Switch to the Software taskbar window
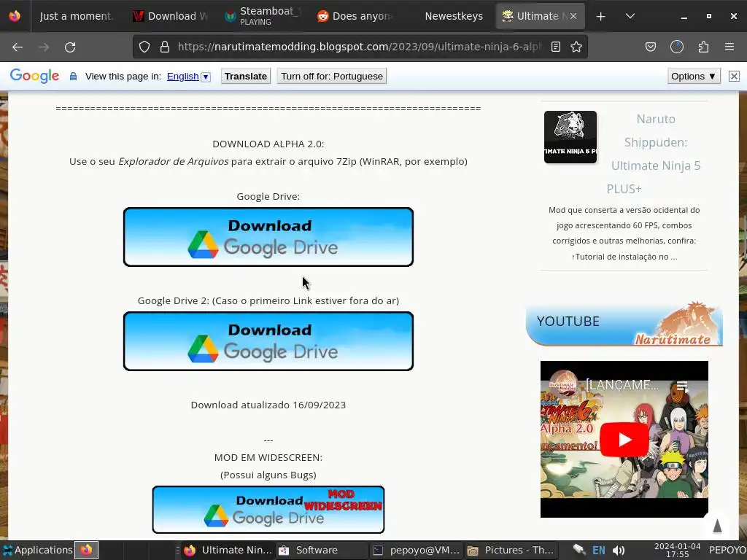Viewport: 747px width, 560px height. 322,550
